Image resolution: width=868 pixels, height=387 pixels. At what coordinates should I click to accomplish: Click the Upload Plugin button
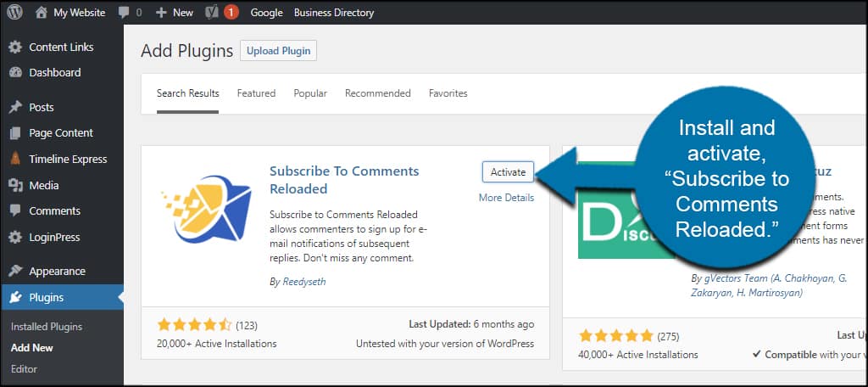278,51
